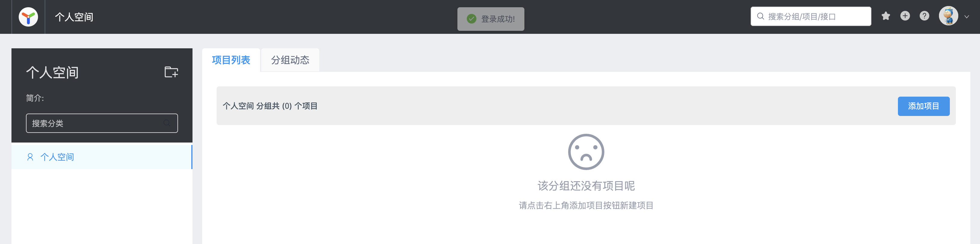
Task: Click the YApi logo icon
Action: [x=28, y=17]
